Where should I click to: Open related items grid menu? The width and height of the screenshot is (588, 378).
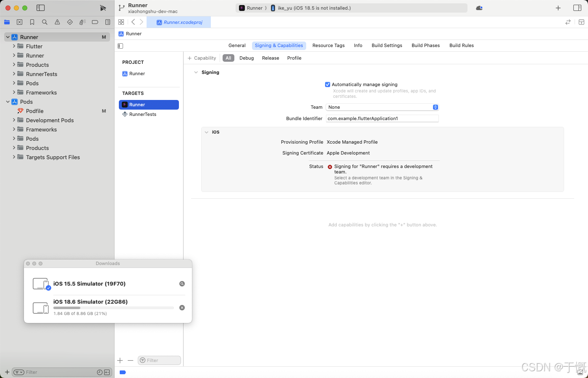point(121,22)
